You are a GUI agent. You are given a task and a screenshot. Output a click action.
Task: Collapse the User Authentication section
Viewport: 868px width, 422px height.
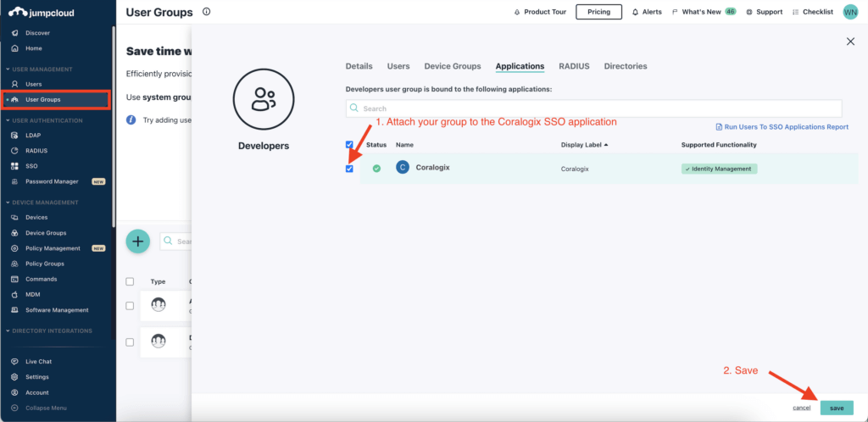pyautogui.click(x=44, y=120)
